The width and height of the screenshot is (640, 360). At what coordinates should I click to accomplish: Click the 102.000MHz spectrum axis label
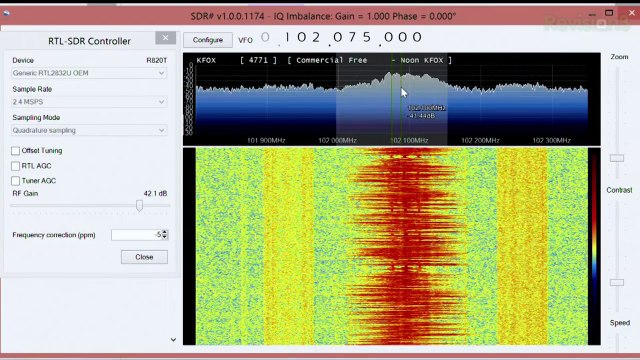(x=337, y=140)
